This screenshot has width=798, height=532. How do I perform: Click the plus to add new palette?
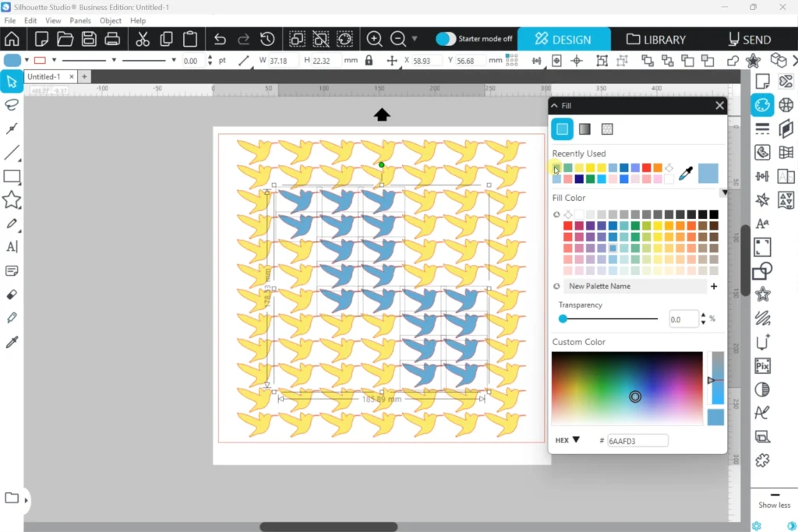pyautogui.click(x=714, y=287)
